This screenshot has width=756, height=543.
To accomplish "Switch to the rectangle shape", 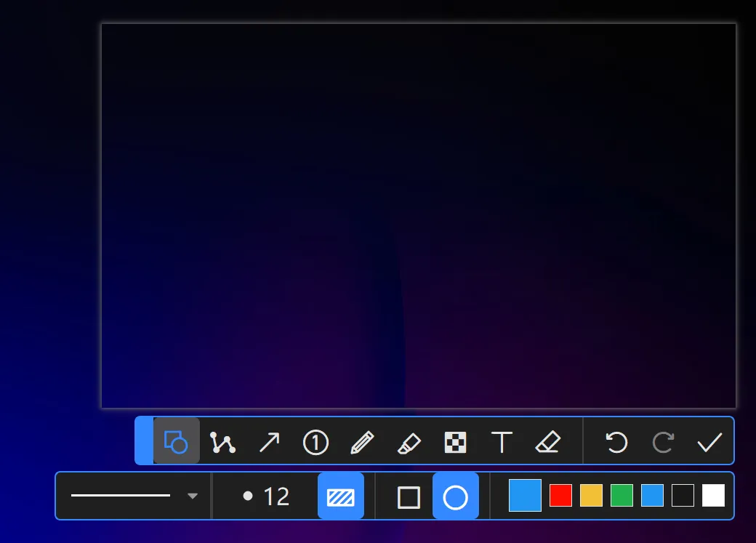I will pyautogui.click(x=409, y=497).
